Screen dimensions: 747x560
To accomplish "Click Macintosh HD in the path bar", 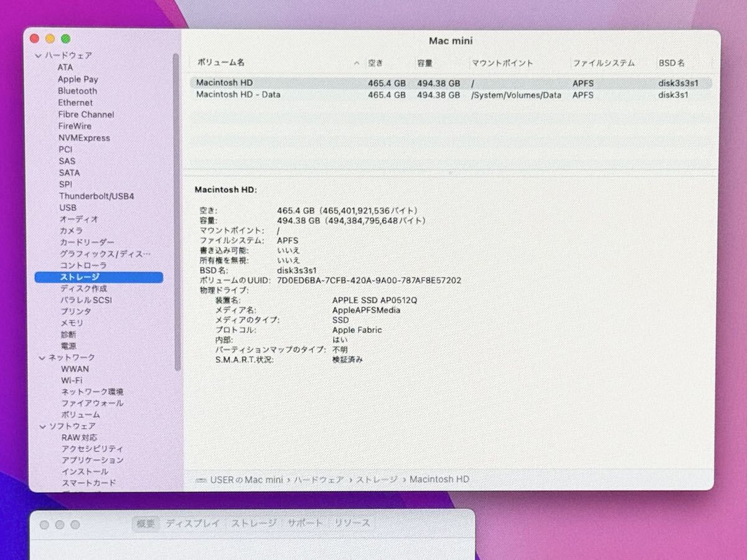I will coord(439,480).
